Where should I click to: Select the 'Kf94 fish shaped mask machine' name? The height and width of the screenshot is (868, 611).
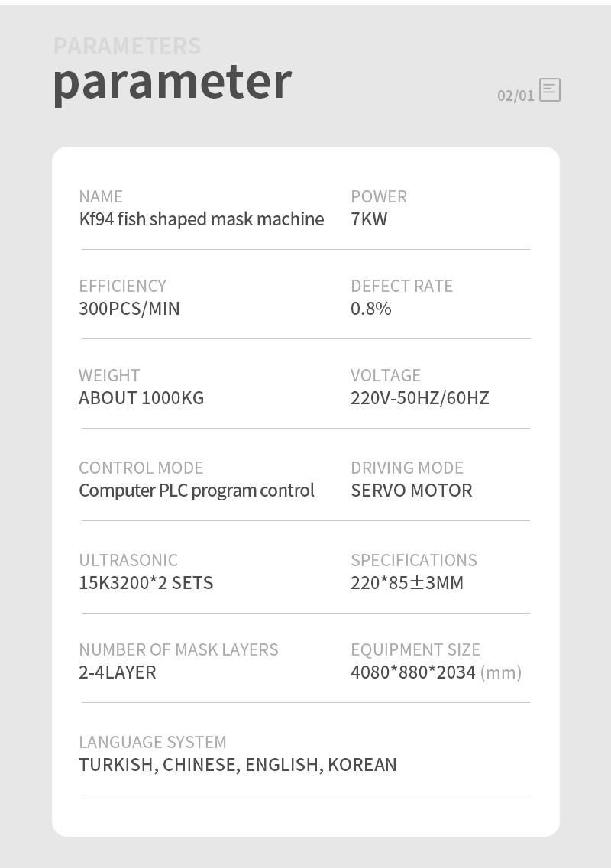202,220
